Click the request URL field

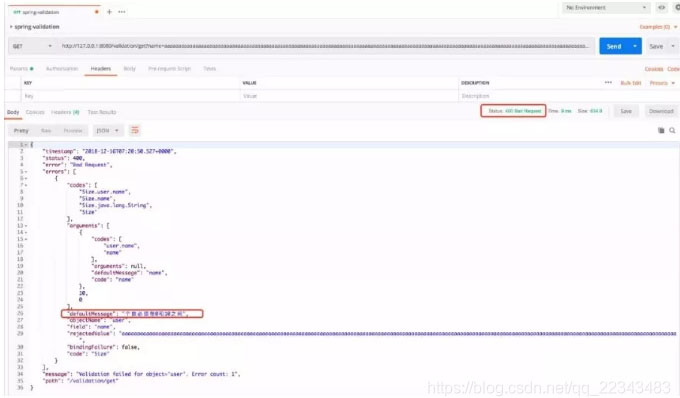pyautogui.click(x=326, y=46)
